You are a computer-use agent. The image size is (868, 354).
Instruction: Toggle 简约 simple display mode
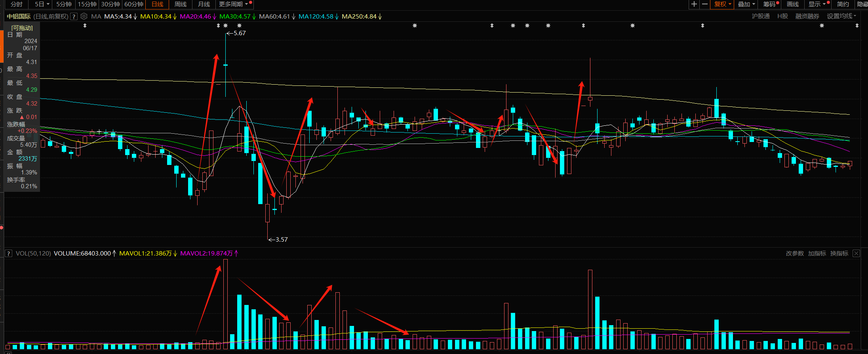click(x=843, y=4)
